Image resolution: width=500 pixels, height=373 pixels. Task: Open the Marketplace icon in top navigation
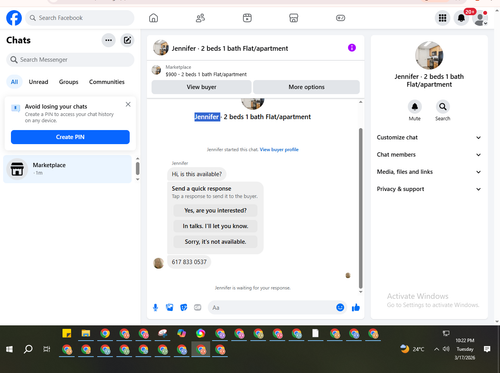tap(293, 18)
